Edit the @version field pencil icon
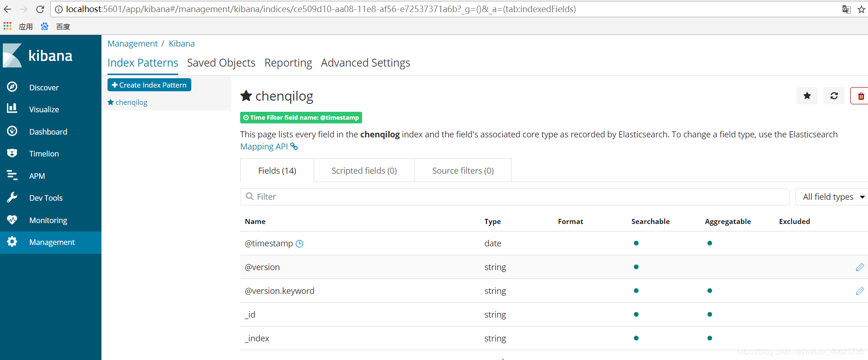This screenshot has width=868, height=360. click(860, 267)
